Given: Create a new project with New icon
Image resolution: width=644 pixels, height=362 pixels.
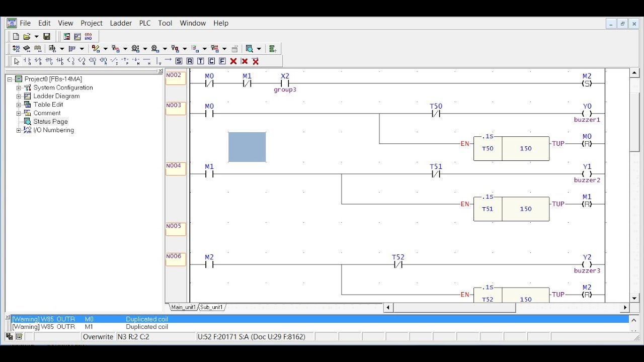Looking at the screenshot, I should 16,37.
